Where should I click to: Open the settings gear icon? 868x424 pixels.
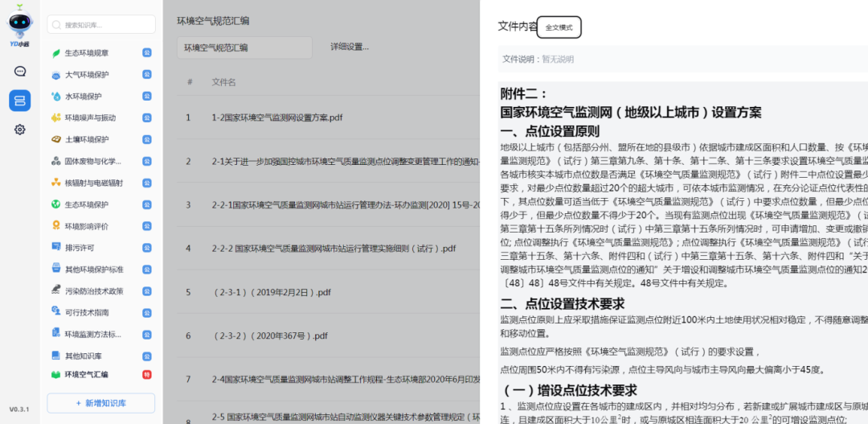pos(20,130)
